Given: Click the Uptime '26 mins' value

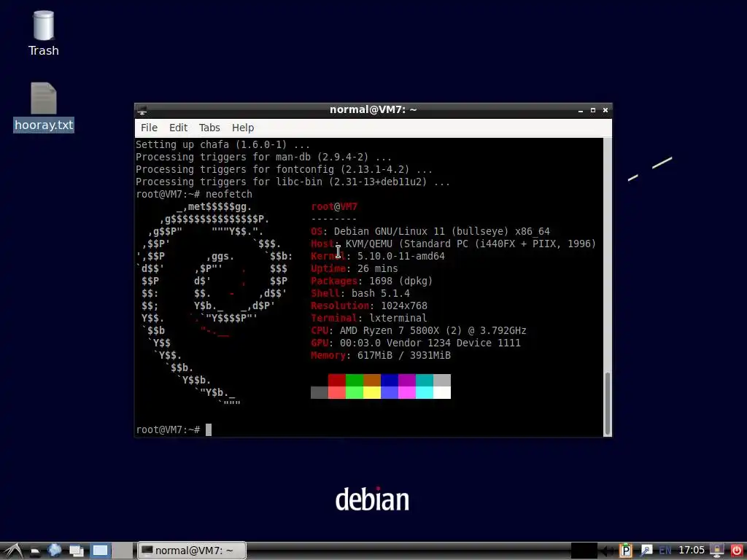Looking at the screenshot, I should 377,268.
